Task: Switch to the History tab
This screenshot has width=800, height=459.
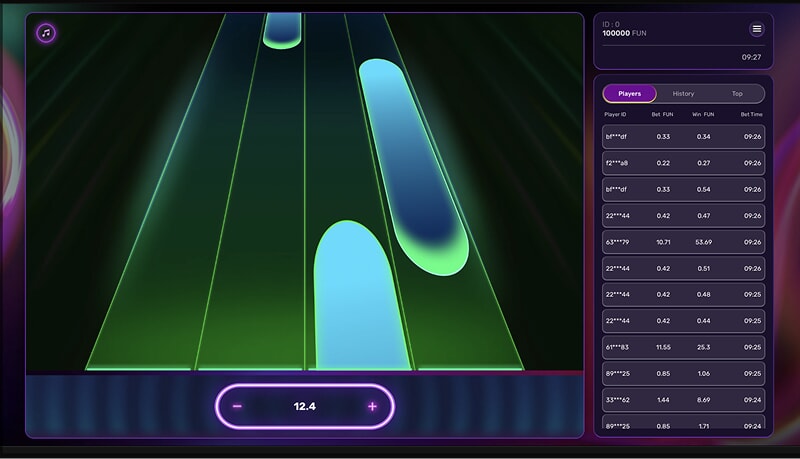Action: (x=683, y=94)
